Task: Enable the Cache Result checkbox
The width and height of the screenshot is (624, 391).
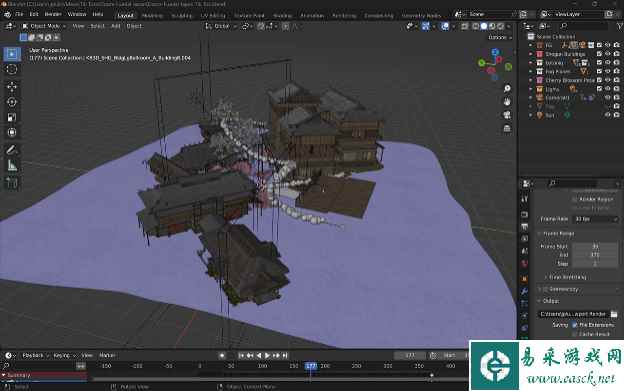Action: point(574,334)
